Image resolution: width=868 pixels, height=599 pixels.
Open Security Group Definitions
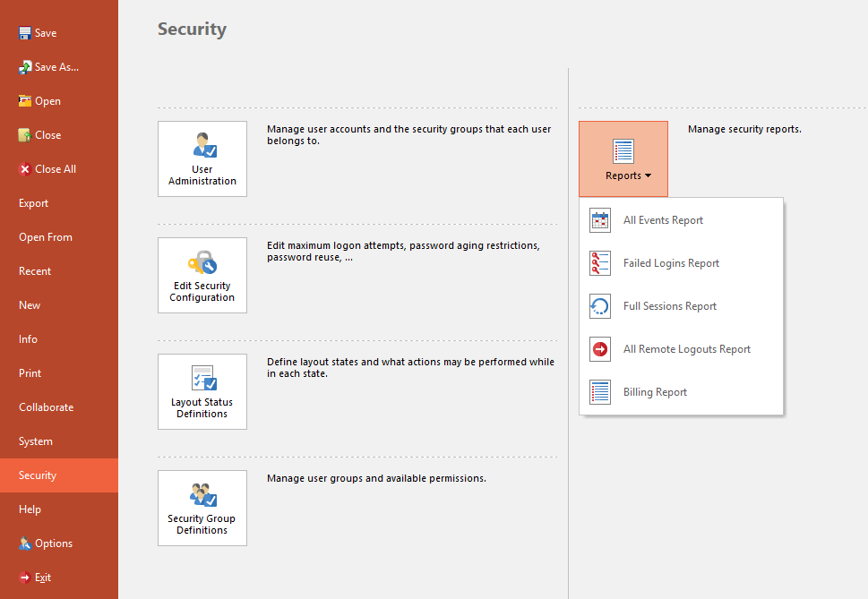pyautogui.click(x=202, y=508)
